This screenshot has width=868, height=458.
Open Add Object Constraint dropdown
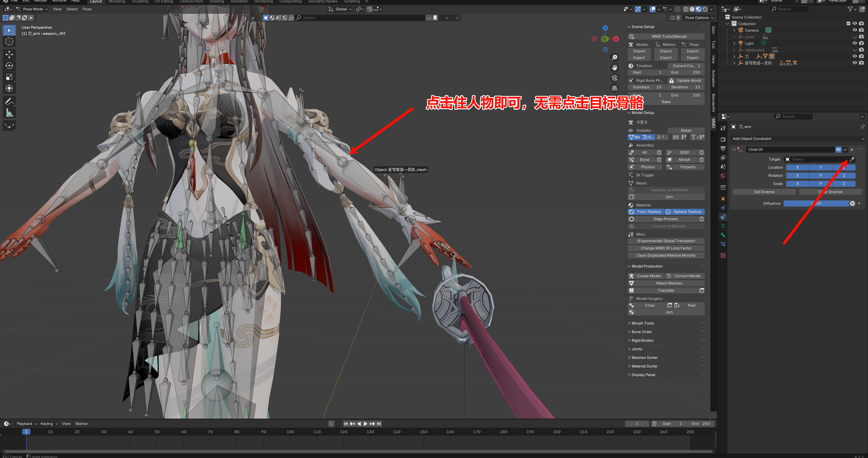pyautogui.click(x=798, y=139)
